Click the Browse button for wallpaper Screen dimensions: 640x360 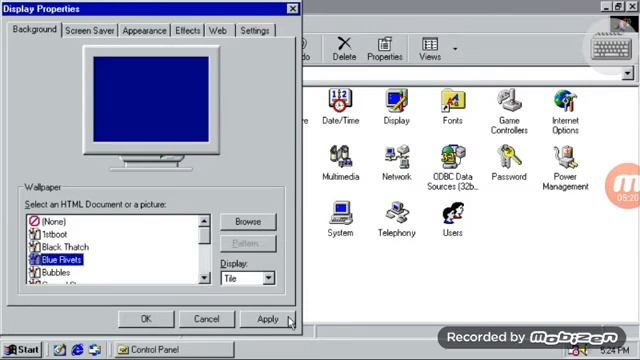248,222
